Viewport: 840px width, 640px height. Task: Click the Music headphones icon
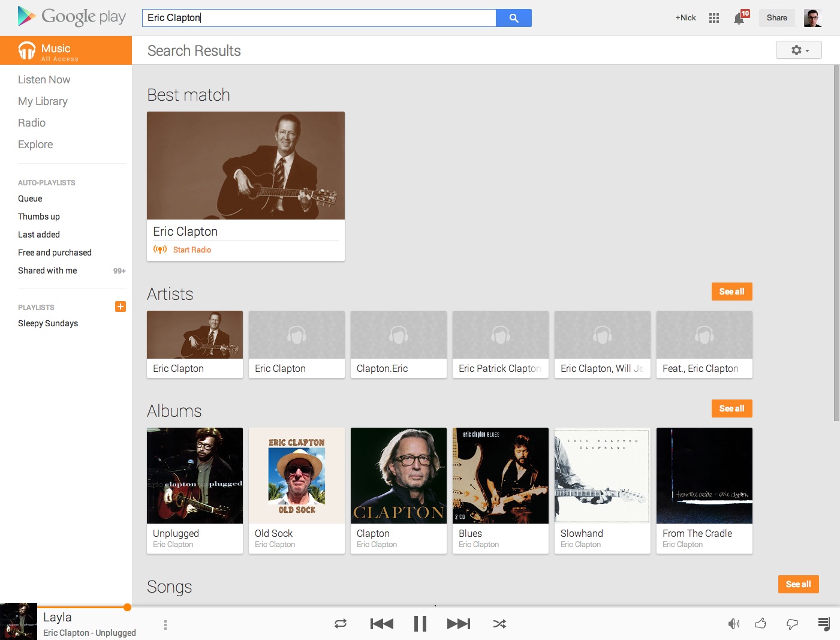coord(26,50)
